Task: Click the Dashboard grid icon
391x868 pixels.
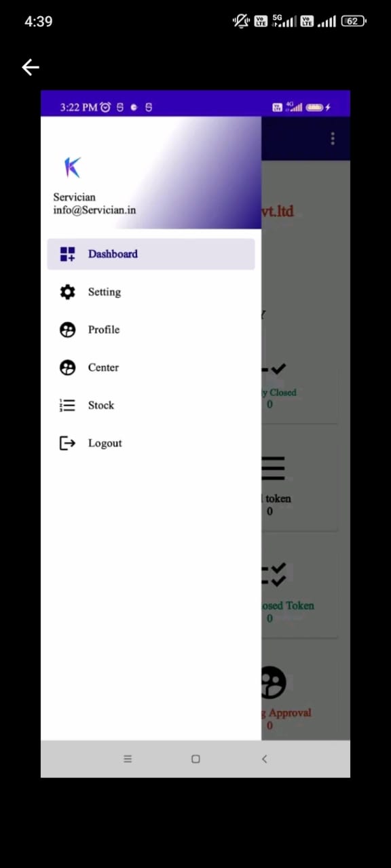Action: coord(68,254)
